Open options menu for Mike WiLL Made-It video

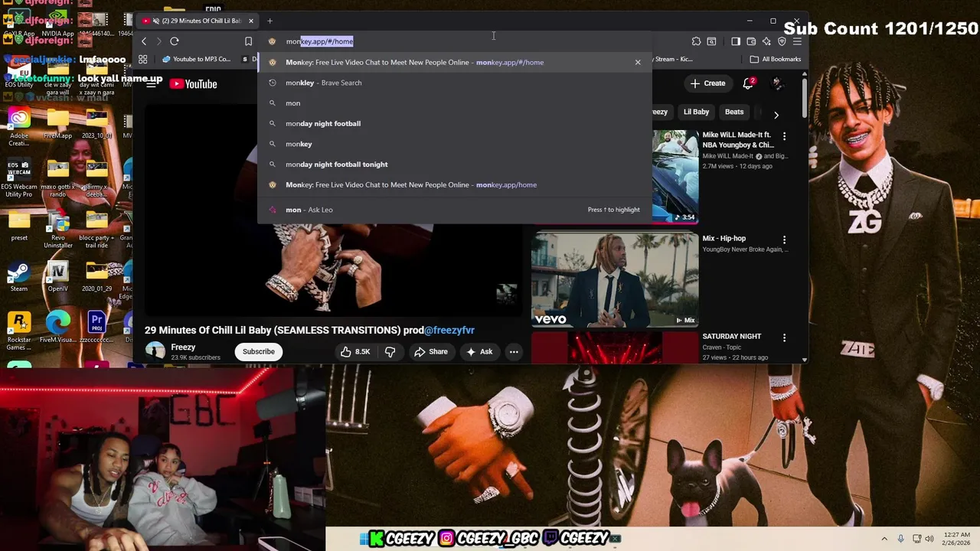pos(784,136)
